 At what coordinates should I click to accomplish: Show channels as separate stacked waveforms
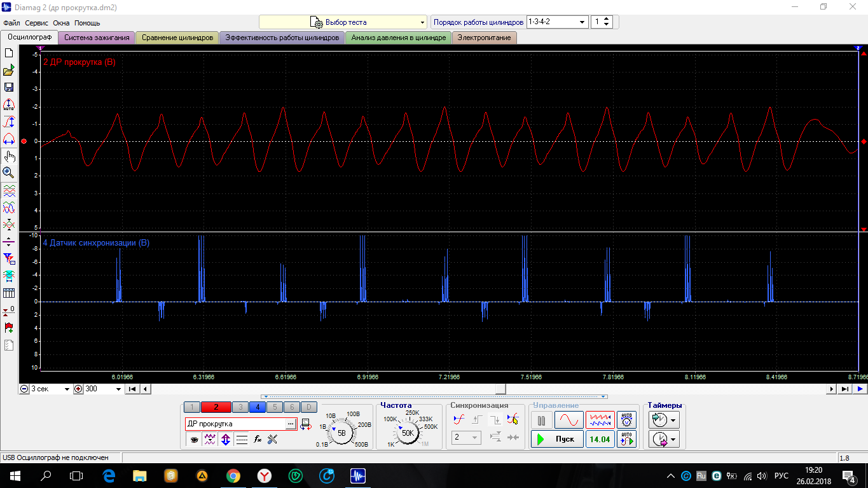(9, 190)
